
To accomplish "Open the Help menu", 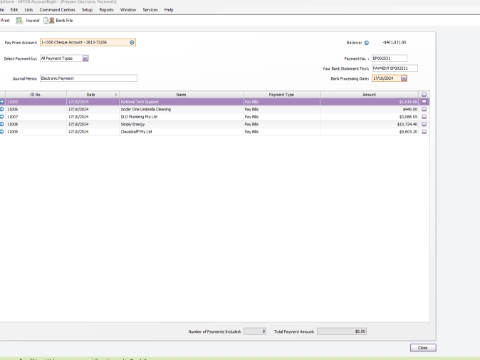I will [x=169, y=10].
